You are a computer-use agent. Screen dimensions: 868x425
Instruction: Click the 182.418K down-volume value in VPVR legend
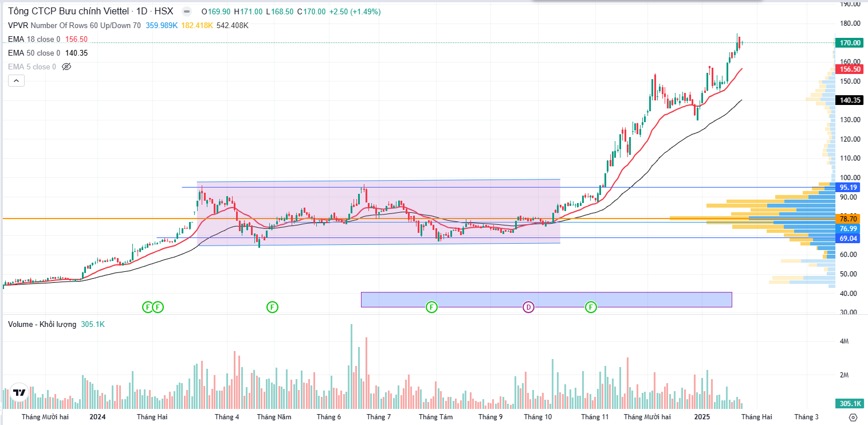click(x=198, y=25)
